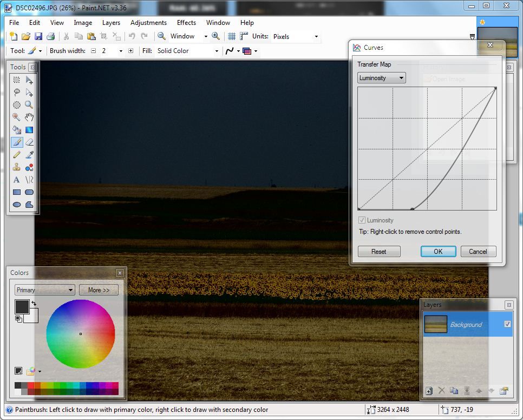Decrease brush width with minus button
Screen dimensions: 523x420
93,51
